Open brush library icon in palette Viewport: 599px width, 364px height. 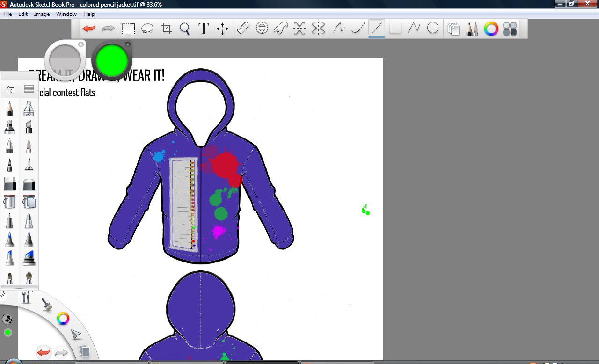click(29, 89)
